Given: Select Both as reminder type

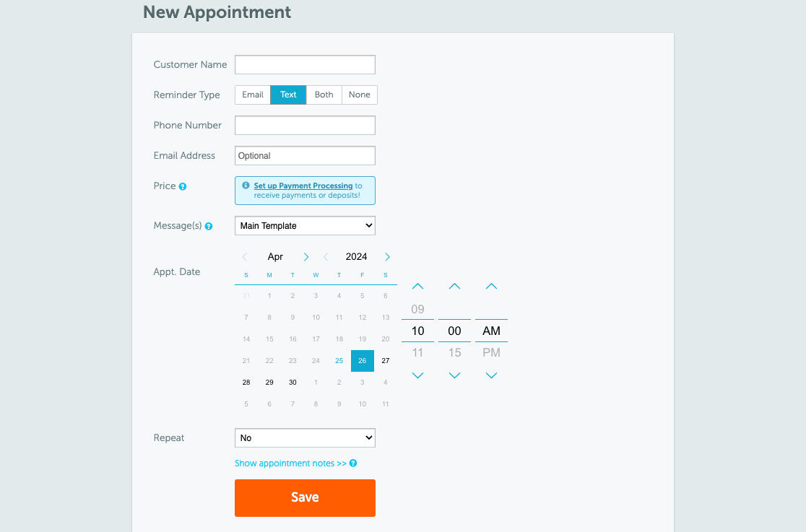Looking at the screenshot, I should 324,95.
